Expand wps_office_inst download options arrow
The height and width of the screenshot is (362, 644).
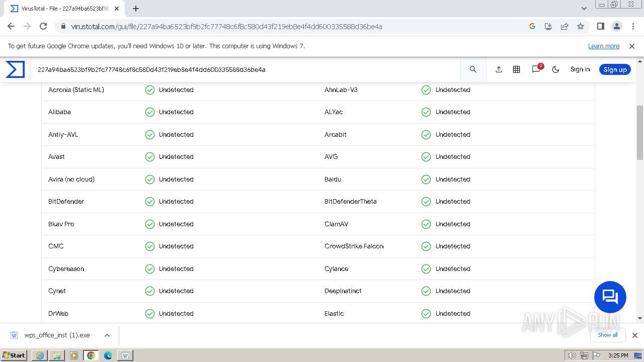coord(107,335)
